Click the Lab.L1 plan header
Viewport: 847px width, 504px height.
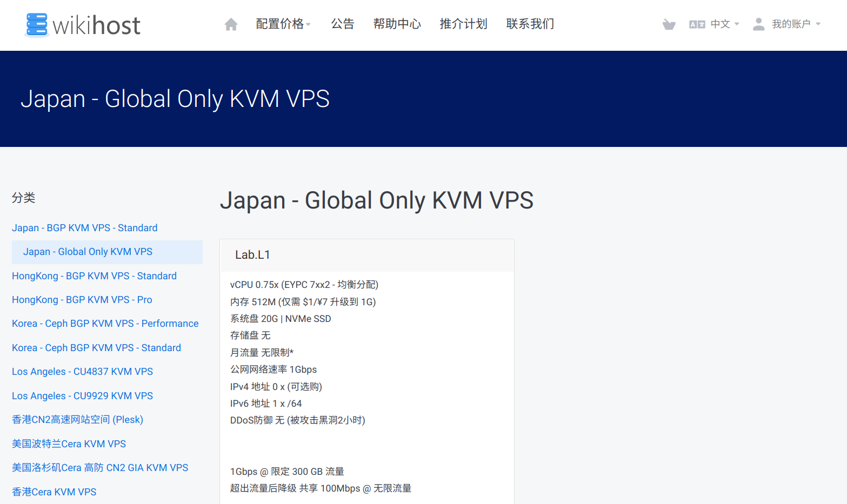[367, 255]
